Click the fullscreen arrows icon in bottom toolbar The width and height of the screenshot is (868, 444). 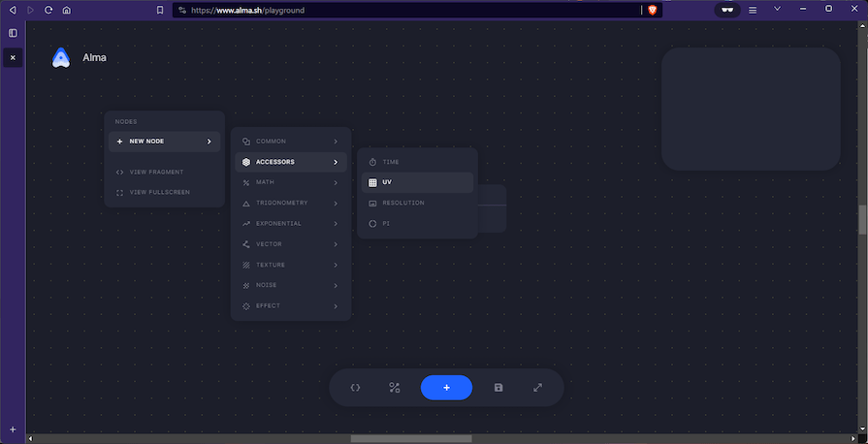[537, 388]
